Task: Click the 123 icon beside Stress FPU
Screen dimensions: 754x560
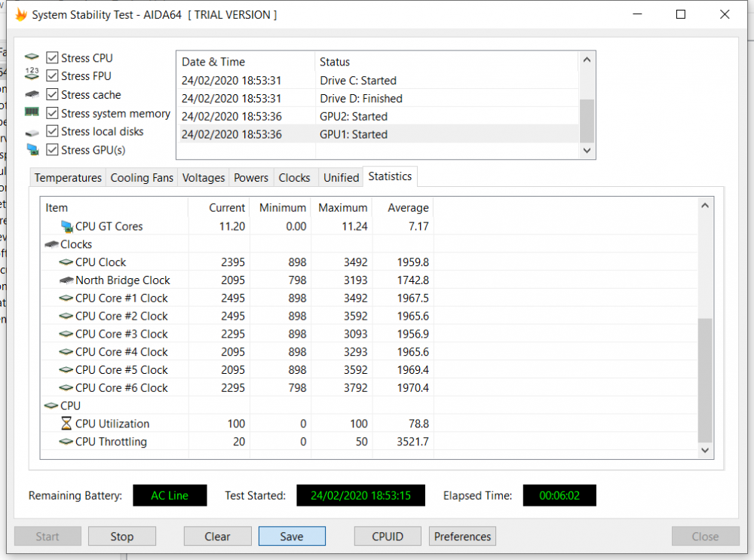Action: click(x=32, y=74)
